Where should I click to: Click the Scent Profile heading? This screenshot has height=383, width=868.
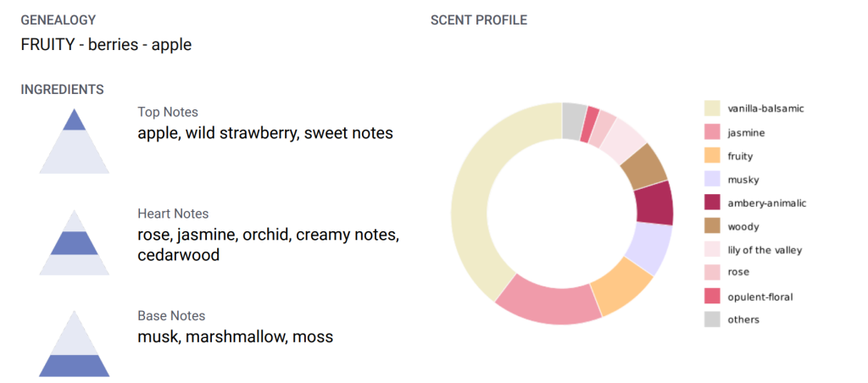pos(478,20)
